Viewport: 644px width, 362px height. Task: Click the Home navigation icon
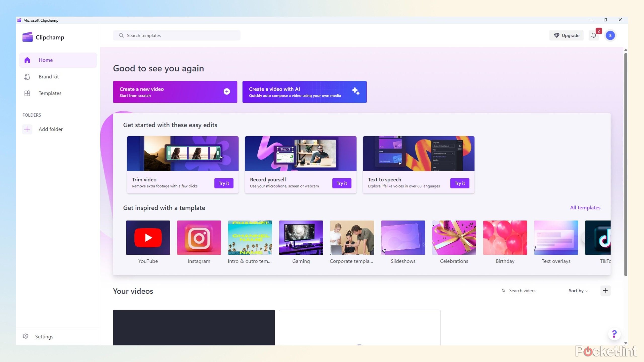(28, 60)
